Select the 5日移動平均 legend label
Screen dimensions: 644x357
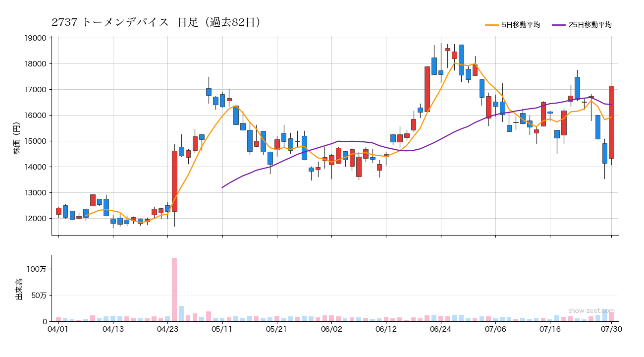tap(521, 25)
